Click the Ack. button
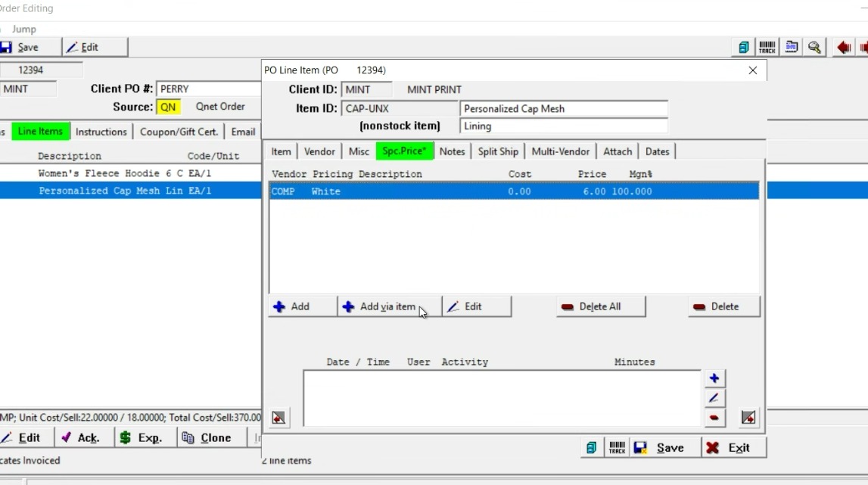Screen dimensions: 868x485 coord(84,437)
